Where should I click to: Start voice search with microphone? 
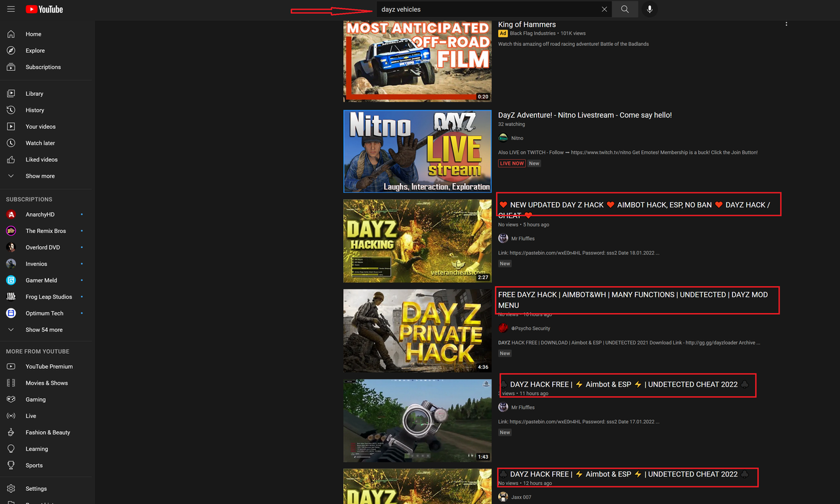coord(650,9)
